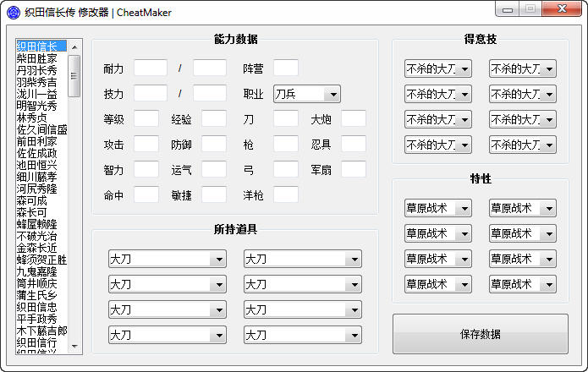Select 明智光秀 from the character list
The height and width of the screenshot is (372, 588).
coord(37,106)
